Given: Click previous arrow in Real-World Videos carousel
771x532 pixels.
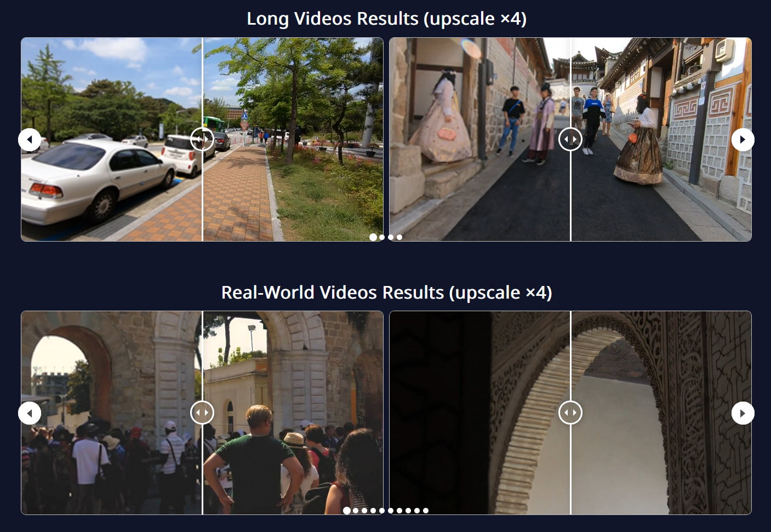Looking at the screenshot, I should click(x=30, y=413).
